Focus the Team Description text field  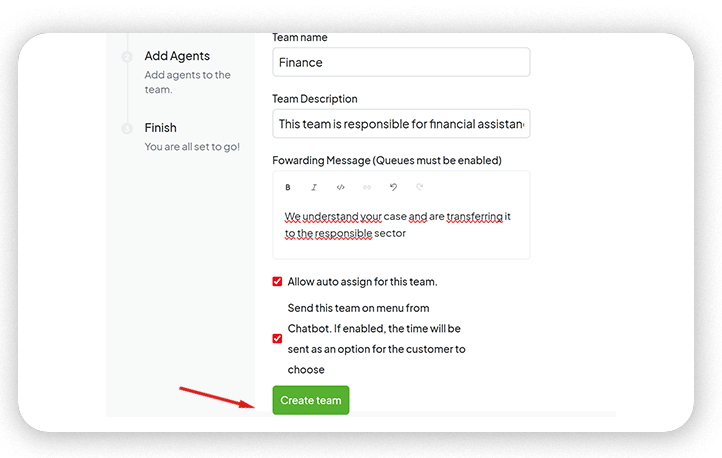click(400, 124)
